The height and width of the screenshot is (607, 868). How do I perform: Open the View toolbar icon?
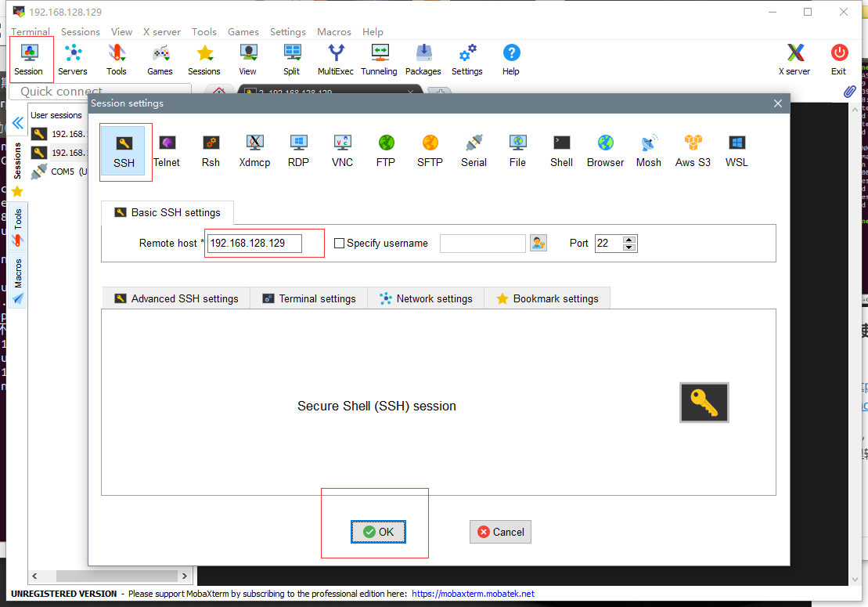click(247, 60)
